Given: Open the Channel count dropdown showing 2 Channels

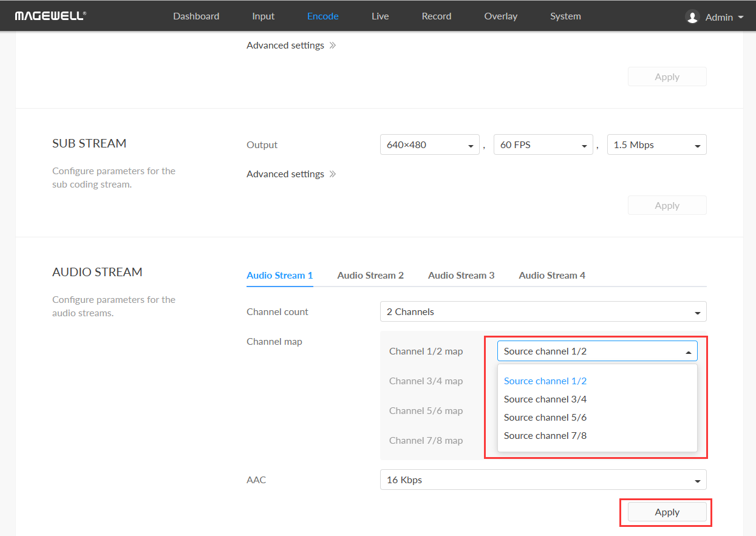Looking at the screenshot, I should pyautogui.click(x=543, y=312).
